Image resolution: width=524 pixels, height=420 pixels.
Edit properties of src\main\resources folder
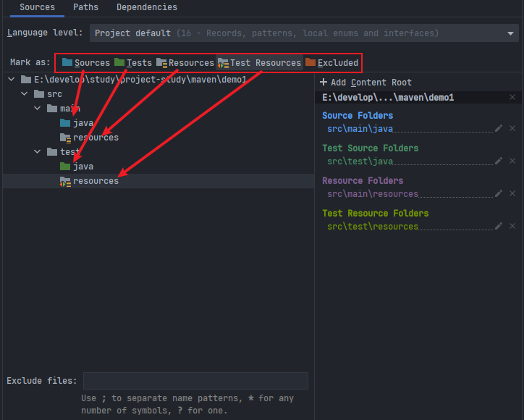(498, 193)
